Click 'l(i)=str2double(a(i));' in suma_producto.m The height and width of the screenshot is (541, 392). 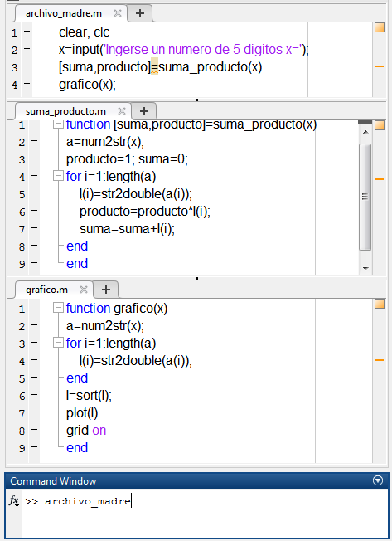click(136, 194)
